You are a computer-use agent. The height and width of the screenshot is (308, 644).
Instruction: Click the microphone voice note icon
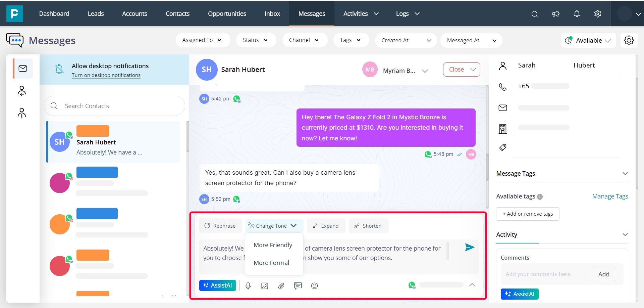[x=248, y=286]
